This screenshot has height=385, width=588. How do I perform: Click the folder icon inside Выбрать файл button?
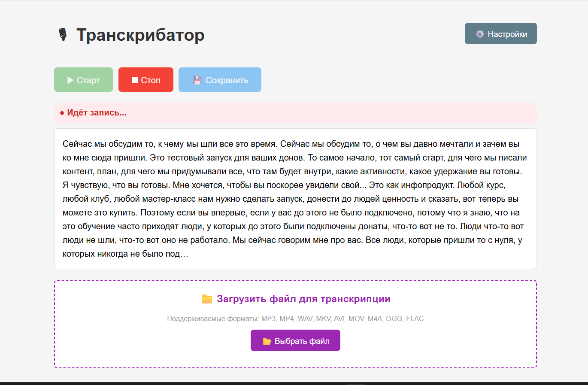pyautogui.click(x=266, y=340)
